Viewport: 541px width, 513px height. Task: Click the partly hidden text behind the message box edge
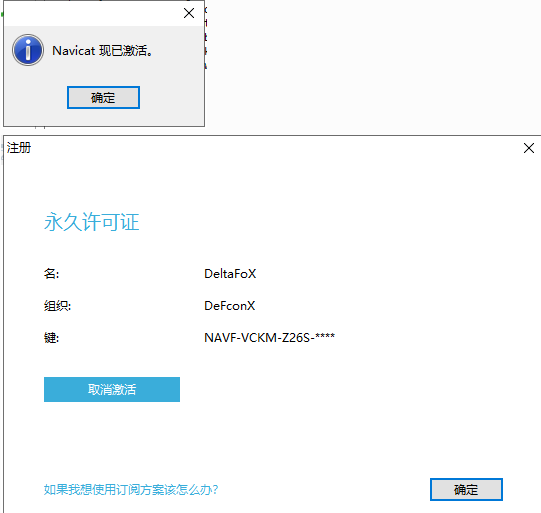pos(206,37)
